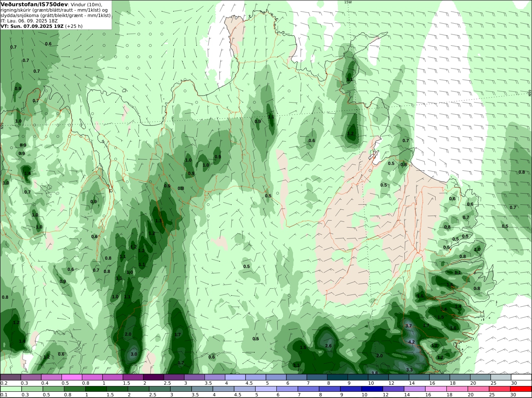Click the IT: Lau. 06. 09. 2025 18Z line
532x398 pixels.
[x=29, y=20]
